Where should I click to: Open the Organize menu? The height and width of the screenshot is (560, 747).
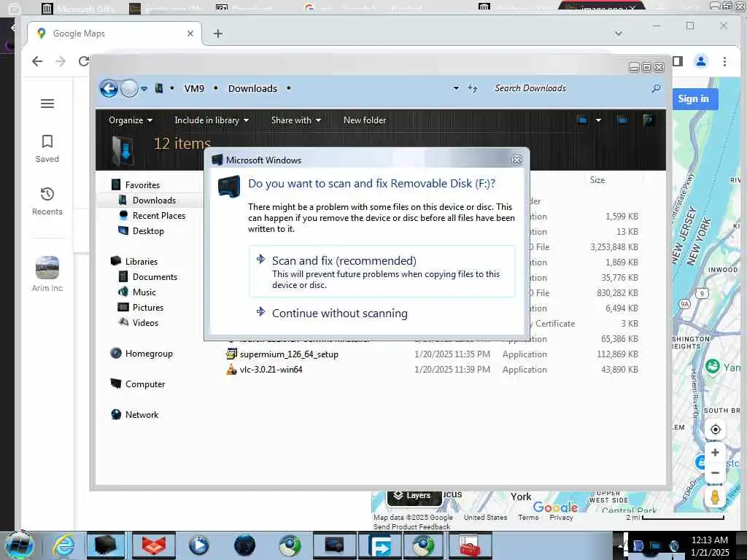(x=131, y=120)
